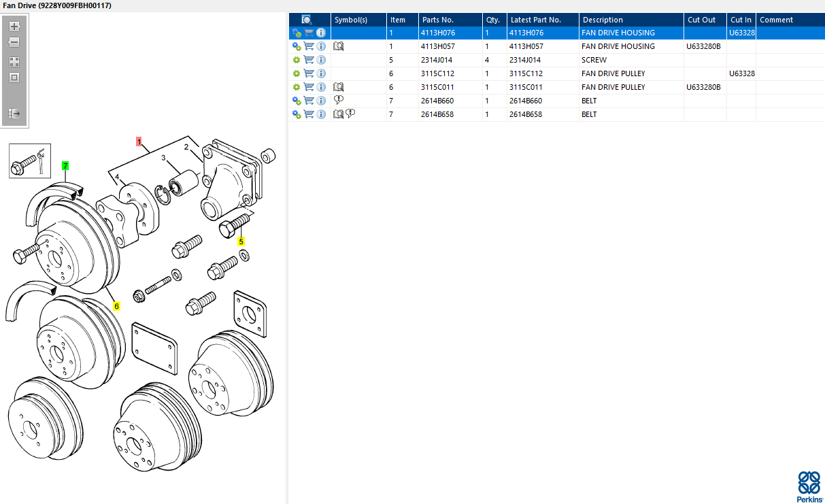
Task: Click the list export arrow icon in toolbar
Action: click(14, 113)
